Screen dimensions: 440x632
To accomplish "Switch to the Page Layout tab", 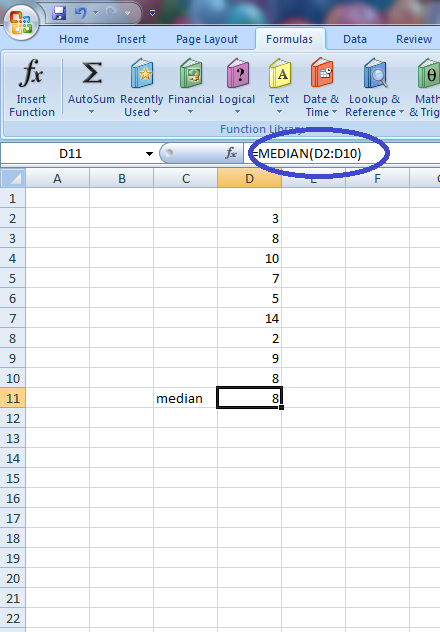I will tap(207, 39).
